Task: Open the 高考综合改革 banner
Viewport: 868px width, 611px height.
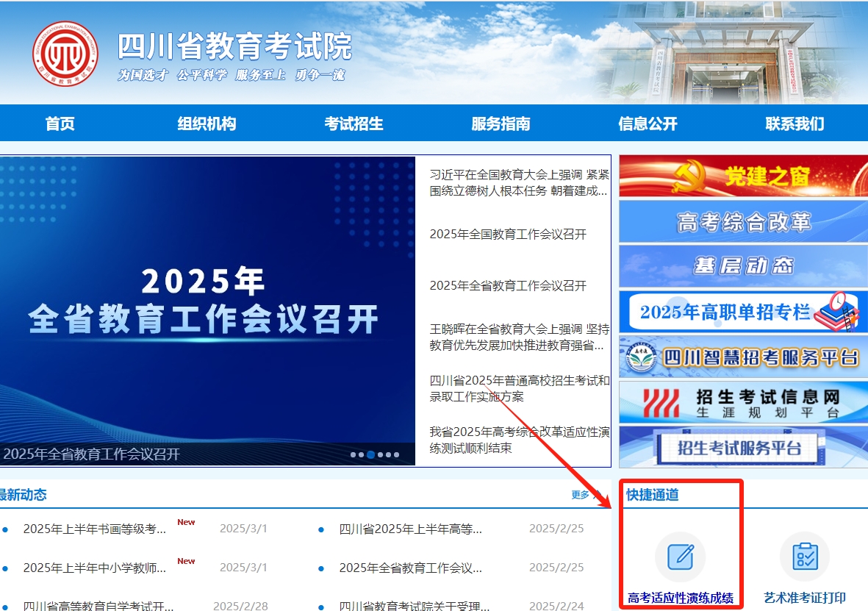Action: (x=742, y=221)
